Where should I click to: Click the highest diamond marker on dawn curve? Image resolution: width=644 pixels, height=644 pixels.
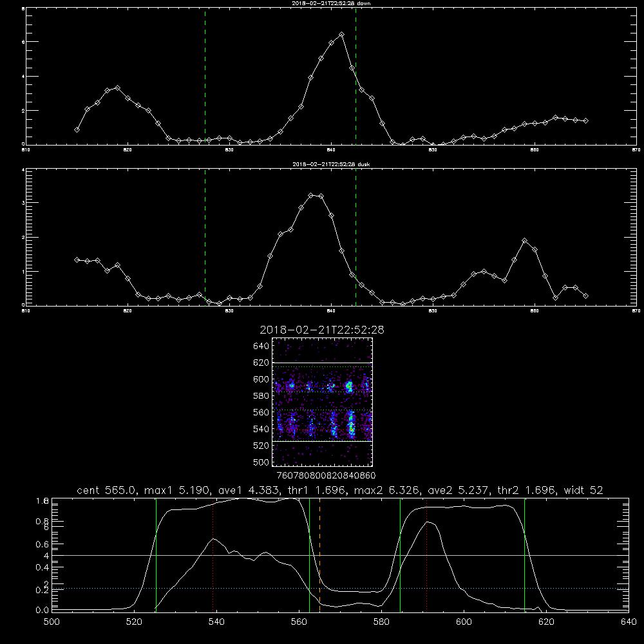point(341,35)
